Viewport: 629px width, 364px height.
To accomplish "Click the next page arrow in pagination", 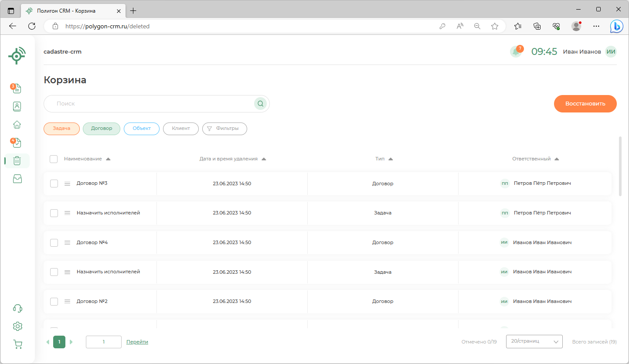I will (x=71, y=342).
